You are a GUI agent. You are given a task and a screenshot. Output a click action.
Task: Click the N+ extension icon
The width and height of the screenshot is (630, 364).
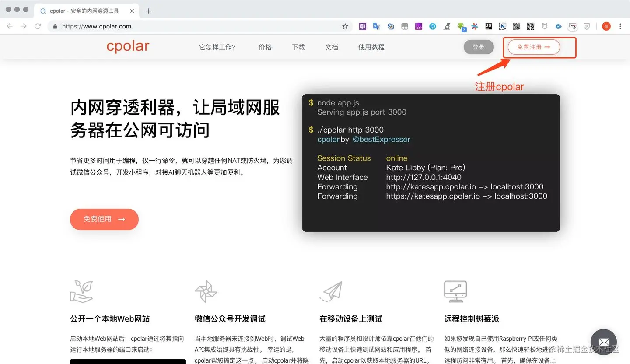tap(503, 26)
